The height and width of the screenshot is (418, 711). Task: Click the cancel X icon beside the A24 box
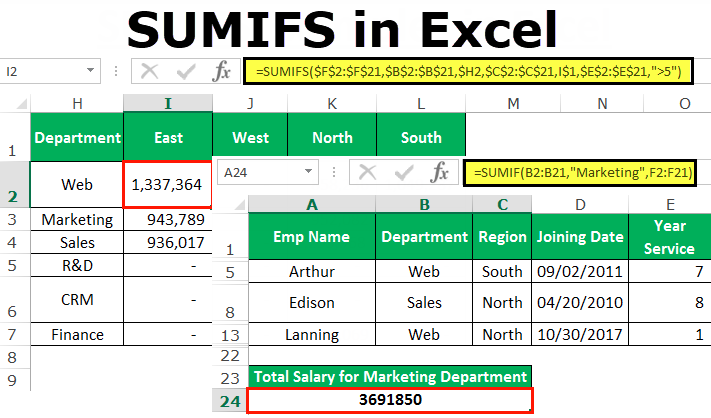367,172
